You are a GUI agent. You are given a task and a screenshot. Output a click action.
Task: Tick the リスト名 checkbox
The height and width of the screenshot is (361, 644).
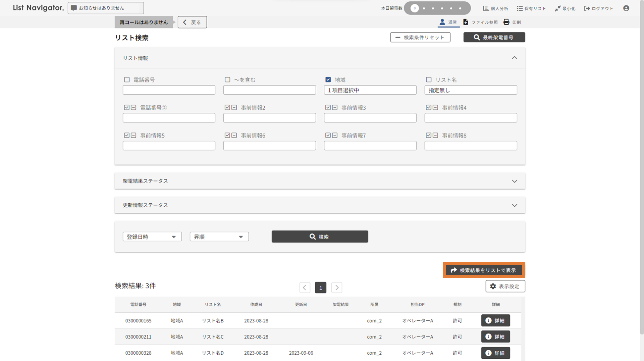pyautogui.click(x=429, y=80)
